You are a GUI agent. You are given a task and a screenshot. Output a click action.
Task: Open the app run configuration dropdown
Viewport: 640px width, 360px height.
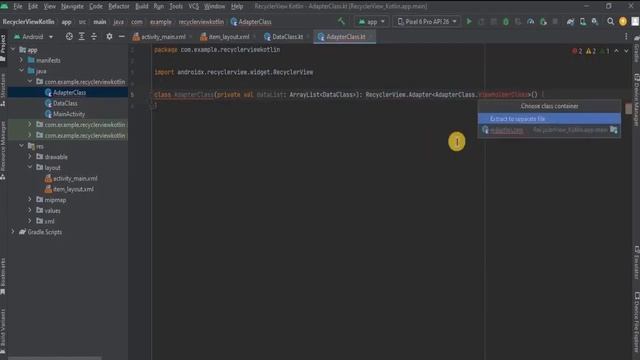[371, 22]
